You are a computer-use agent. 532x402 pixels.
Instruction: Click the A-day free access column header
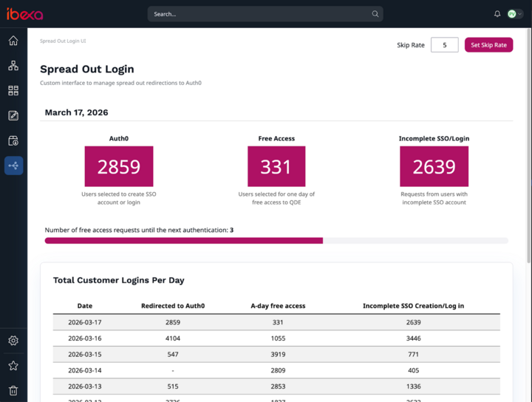pos(278,306)
